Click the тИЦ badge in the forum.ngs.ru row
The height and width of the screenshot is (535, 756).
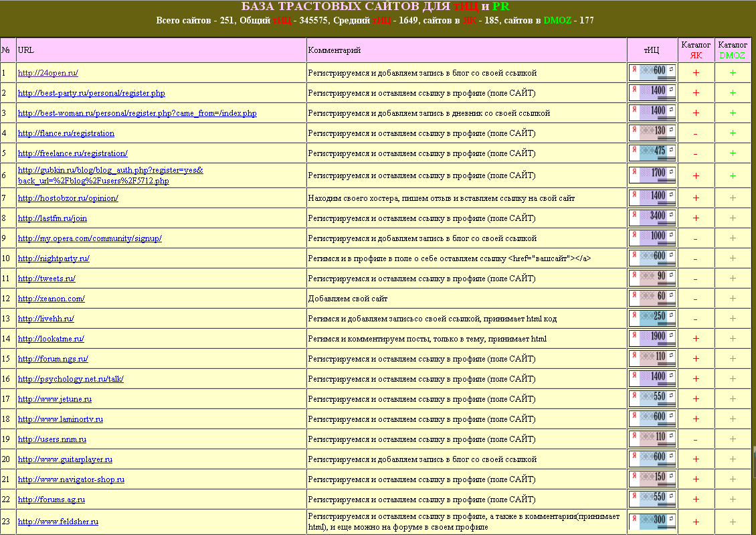(x=652, y=358)
